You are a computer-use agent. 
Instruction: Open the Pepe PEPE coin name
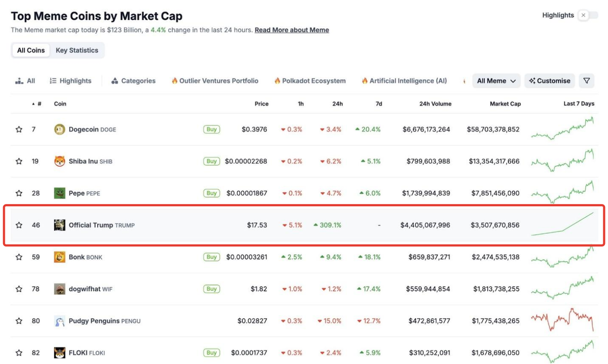85,193
